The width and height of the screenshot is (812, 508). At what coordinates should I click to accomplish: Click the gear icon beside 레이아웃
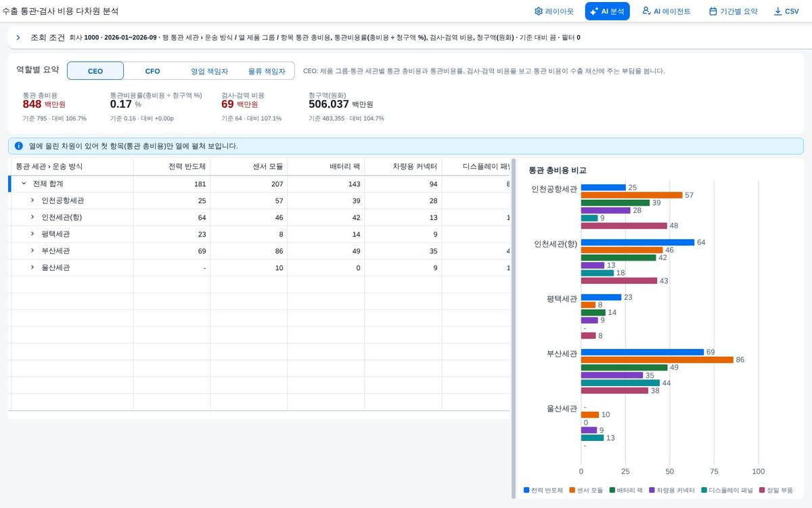click(539, 12)
